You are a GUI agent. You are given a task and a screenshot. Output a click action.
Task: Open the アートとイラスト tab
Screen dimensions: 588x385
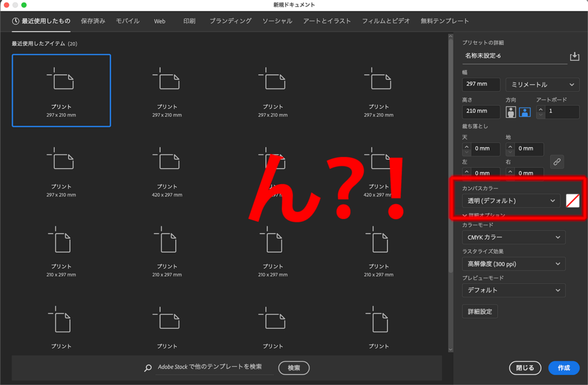(x=327, y=21)
